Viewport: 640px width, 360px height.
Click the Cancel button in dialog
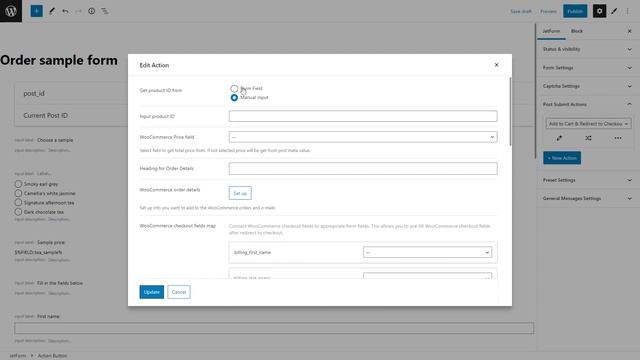click(x=179, y=292)
